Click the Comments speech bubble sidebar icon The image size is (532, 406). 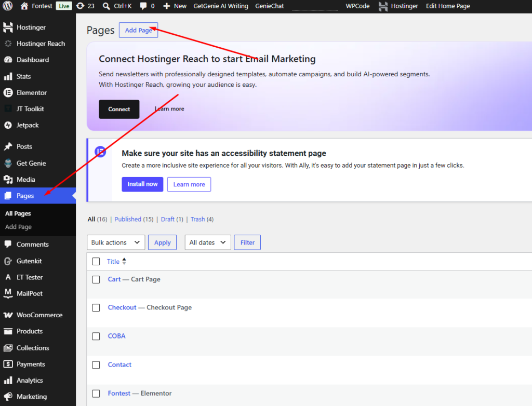(8, 244)
